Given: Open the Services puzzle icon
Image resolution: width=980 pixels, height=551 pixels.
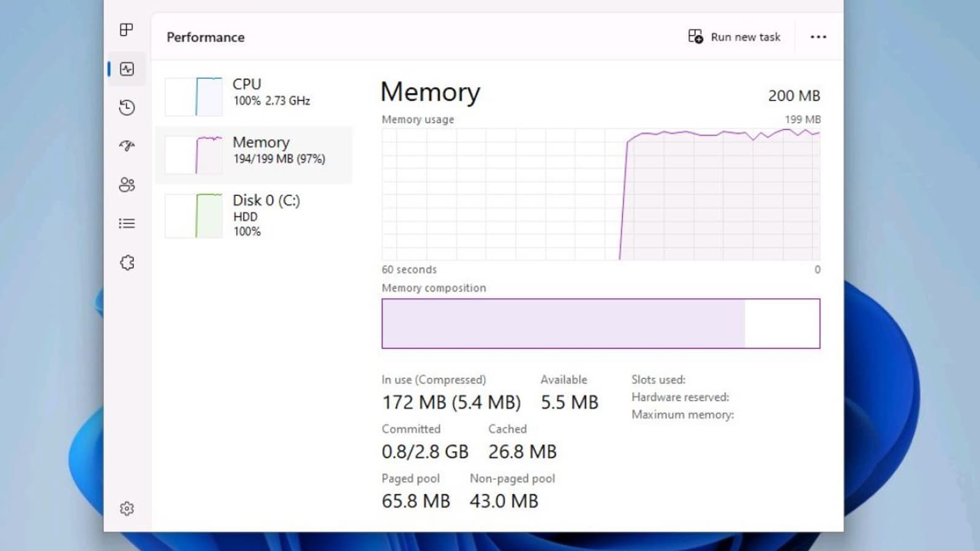Looking at the screenshot, I should 127,263.
